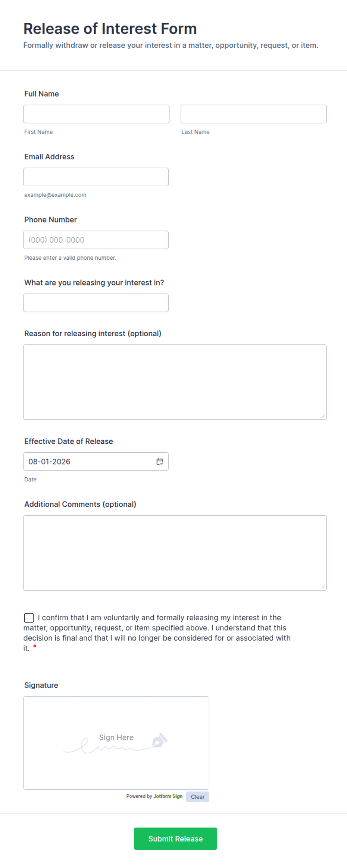Click the Phone Number field

coord(96,240)
